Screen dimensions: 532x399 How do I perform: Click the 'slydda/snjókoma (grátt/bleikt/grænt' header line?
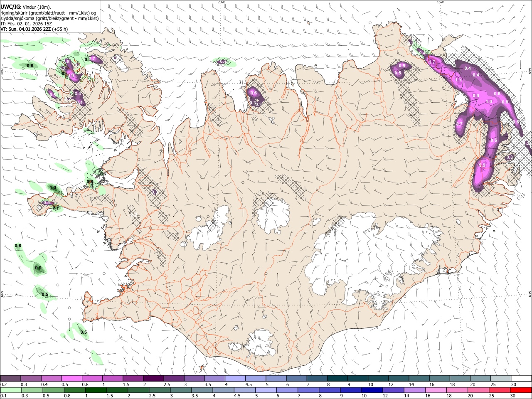pos(49,18)
